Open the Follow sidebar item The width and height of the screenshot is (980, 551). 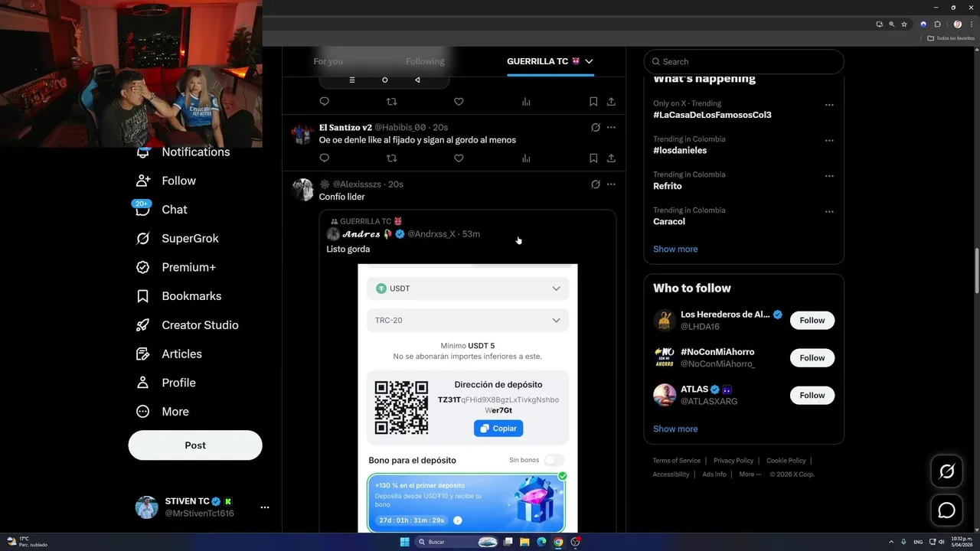click(x=166, y=181)
